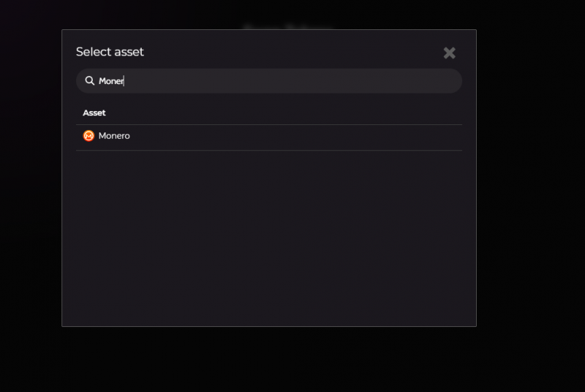Select the Monero asset name
This screenshot has height=392, width=585.
[x=114, y=136]
